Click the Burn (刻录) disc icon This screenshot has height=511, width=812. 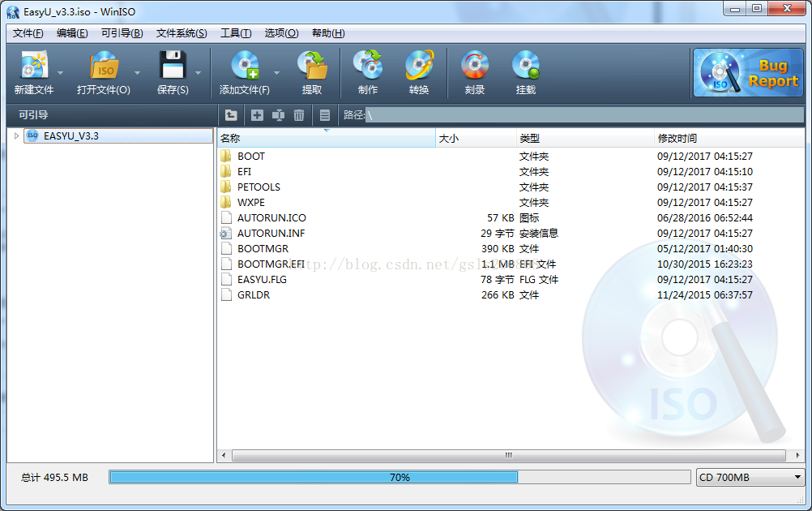[475, 65]
